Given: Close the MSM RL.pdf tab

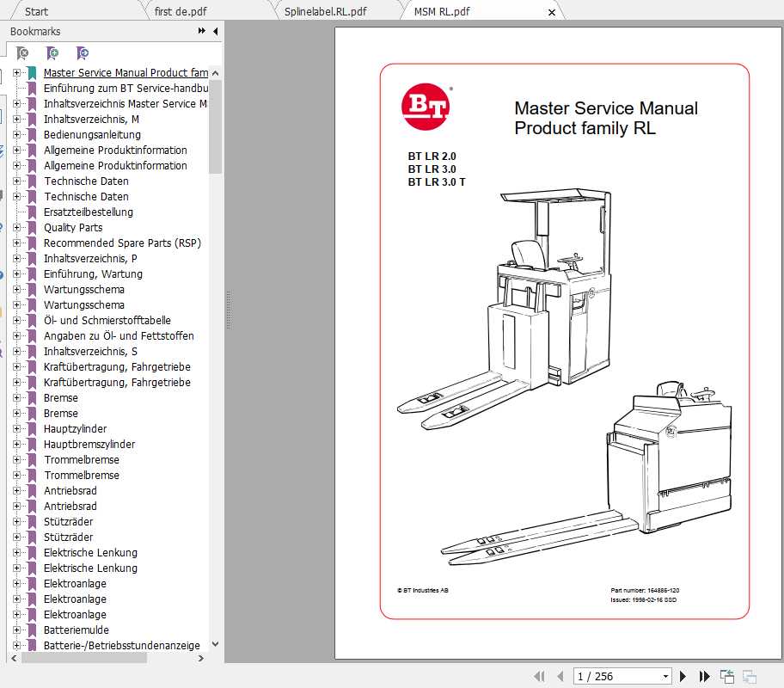Looking at the screenshot, I should (x=552, y=12).
